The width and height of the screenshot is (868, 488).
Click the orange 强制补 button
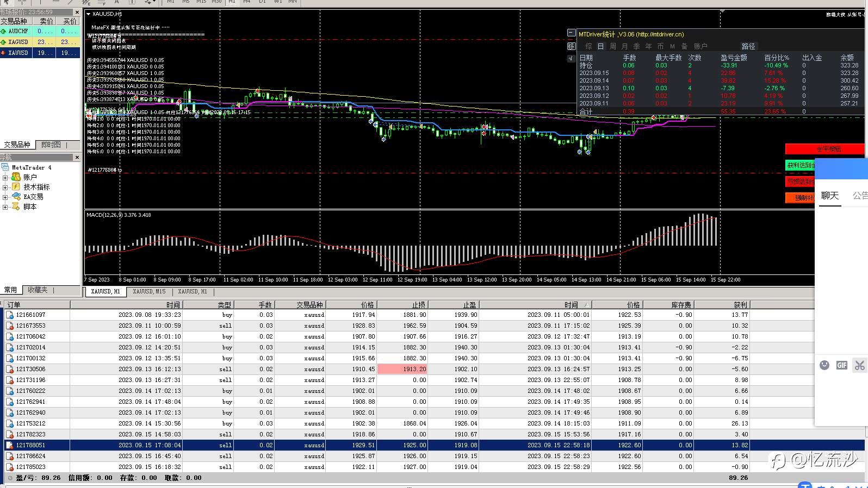[x=801, y=198]
